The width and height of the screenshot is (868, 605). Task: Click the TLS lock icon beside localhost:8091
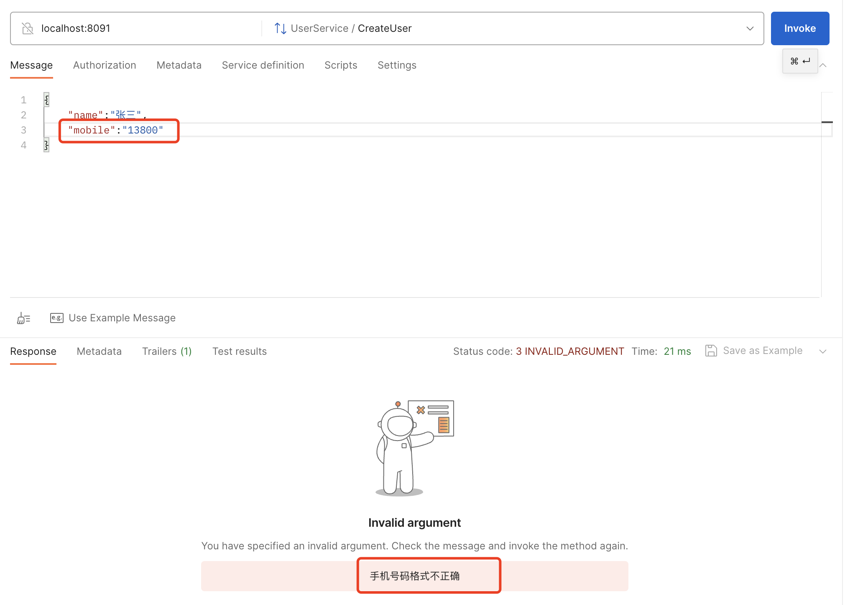tap(28, 28)
